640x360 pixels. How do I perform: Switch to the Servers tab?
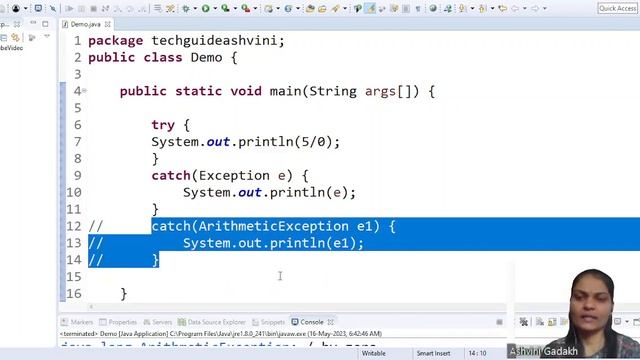tap(158, 322)
